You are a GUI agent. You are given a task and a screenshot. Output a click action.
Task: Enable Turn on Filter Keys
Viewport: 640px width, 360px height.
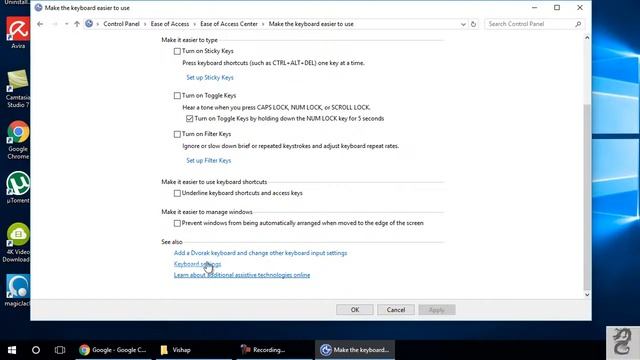pyautogui.click(x=177, y=134)
